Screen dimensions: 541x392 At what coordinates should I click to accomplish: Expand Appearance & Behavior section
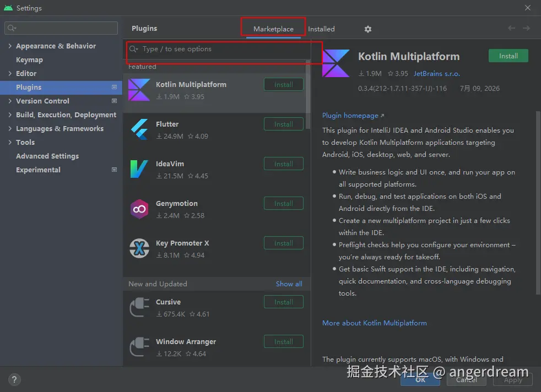tap(10, 46)
